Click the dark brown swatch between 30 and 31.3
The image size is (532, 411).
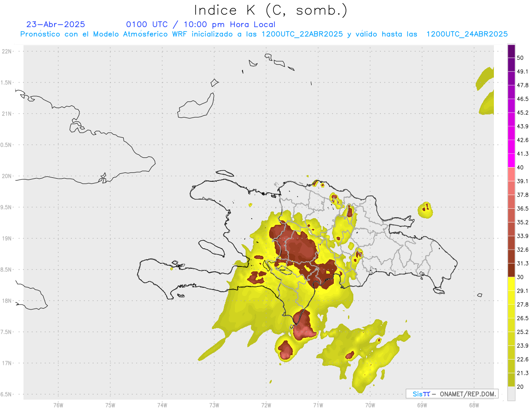coord(511,270)
